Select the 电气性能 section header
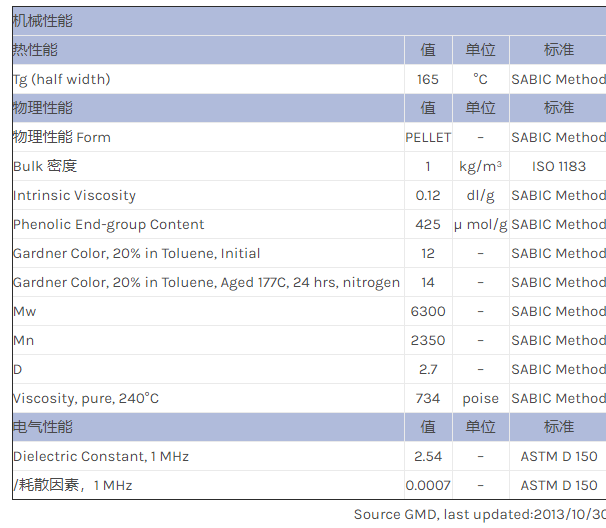This screenshot has width=606, height=528. pyautogui.click(x=42, y=427)
